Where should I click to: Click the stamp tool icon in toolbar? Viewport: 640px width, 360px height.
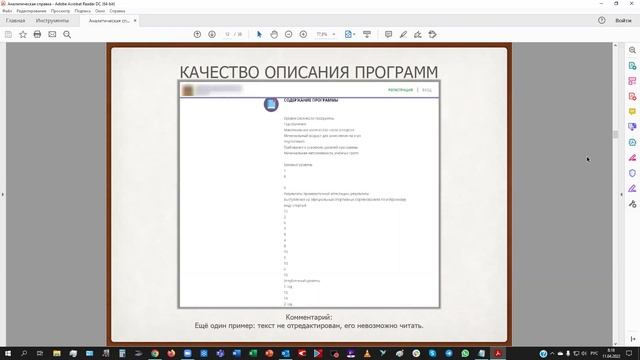(433, 35)
